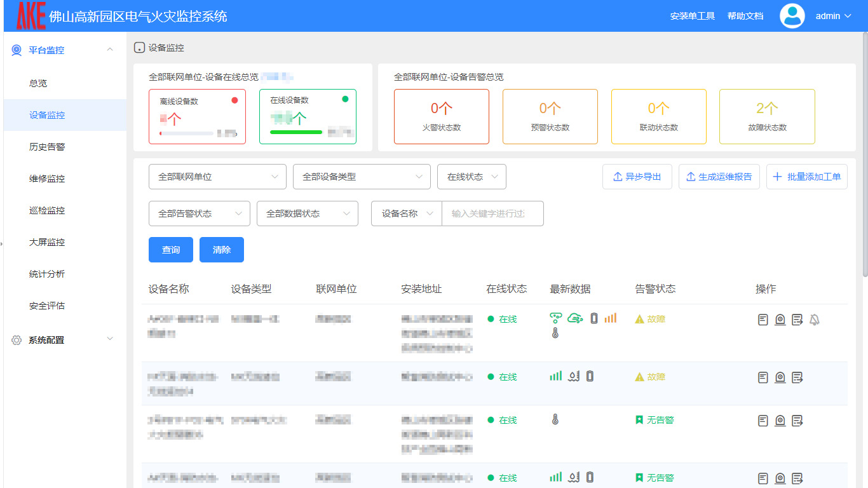868x488 pixels.
Task: Type in the 输入关键字进行过滤 search field
Action: click(492, 213)
